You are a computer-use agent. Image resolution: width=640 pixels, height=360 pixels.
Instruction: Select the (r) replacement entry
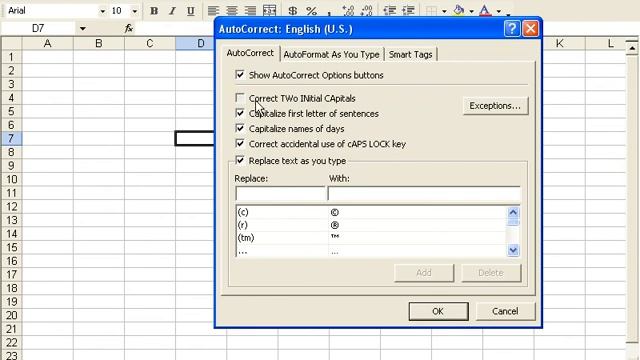pyautogui.click(x=371, y=225)
